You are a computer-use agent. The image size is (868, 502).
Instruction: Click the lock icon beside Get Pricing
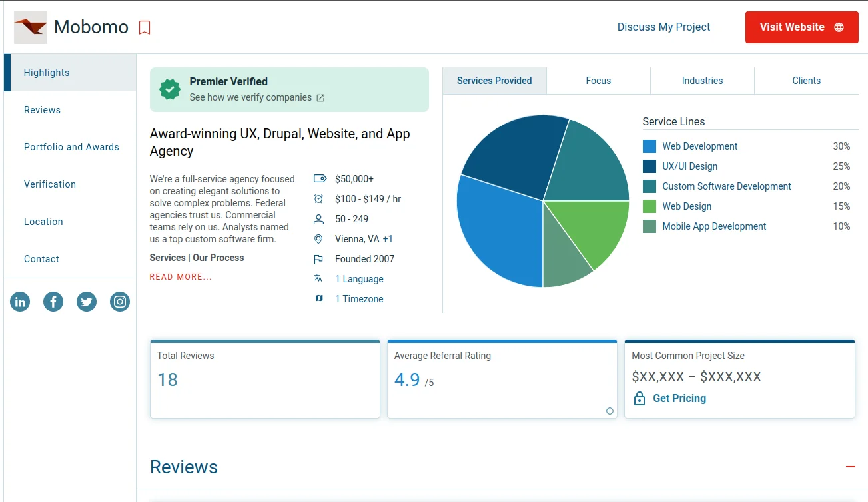tap(640, 399)
